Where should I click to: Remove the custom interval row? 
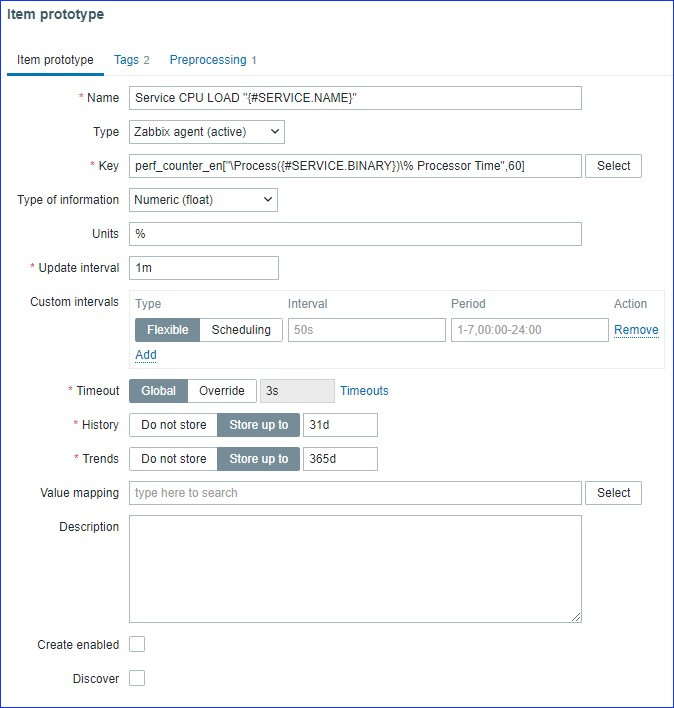tap(636, 330)
